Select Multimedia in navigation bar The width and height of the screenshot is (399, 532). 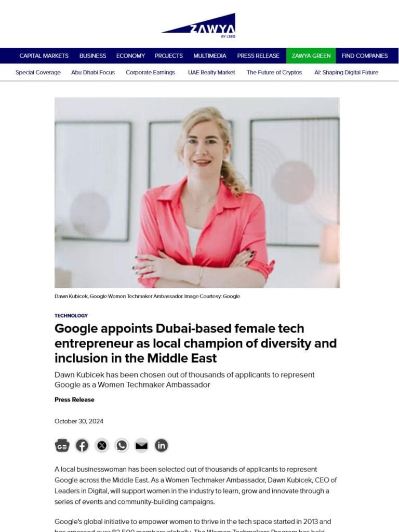(x=210, y=56)
